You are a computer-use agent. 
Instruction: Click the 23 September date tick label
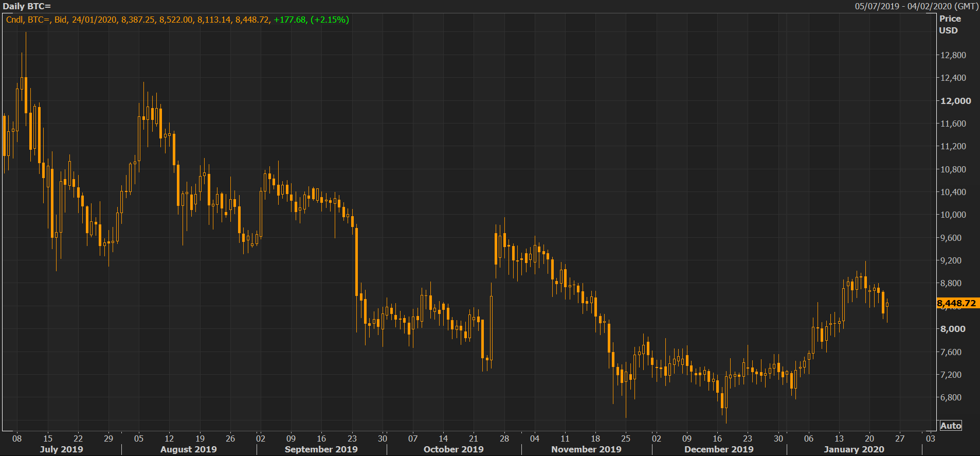(x=352, y=439)
